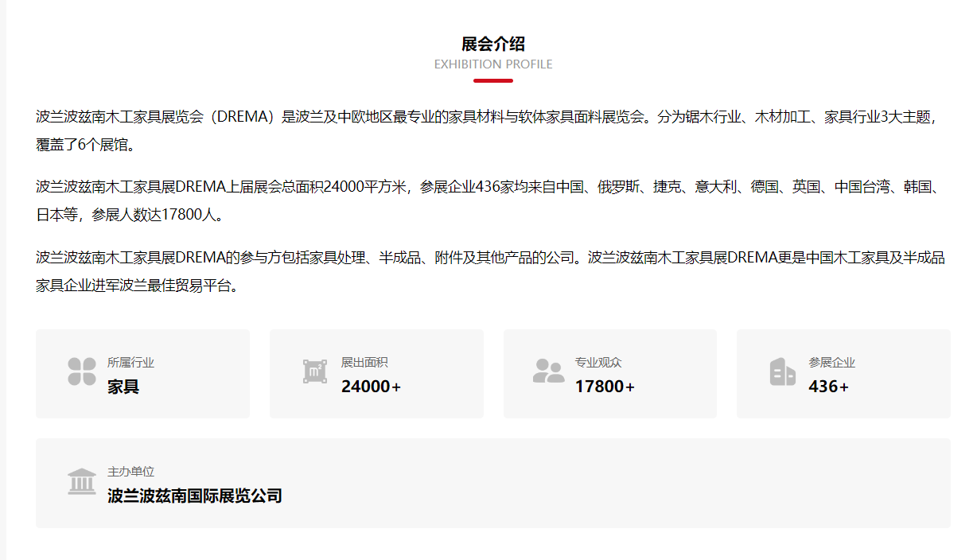977x560 pixels.
Task: Click the visitors people icon beside 专业观众
Action: [548, 371]
